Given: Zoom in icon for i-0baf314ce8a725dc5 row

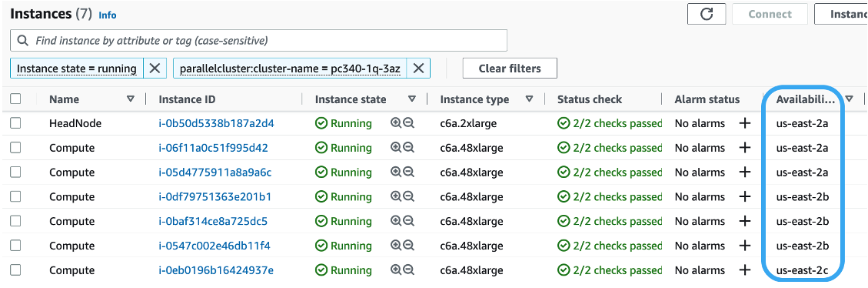Looking at the screenshot, I should [396, 221].
